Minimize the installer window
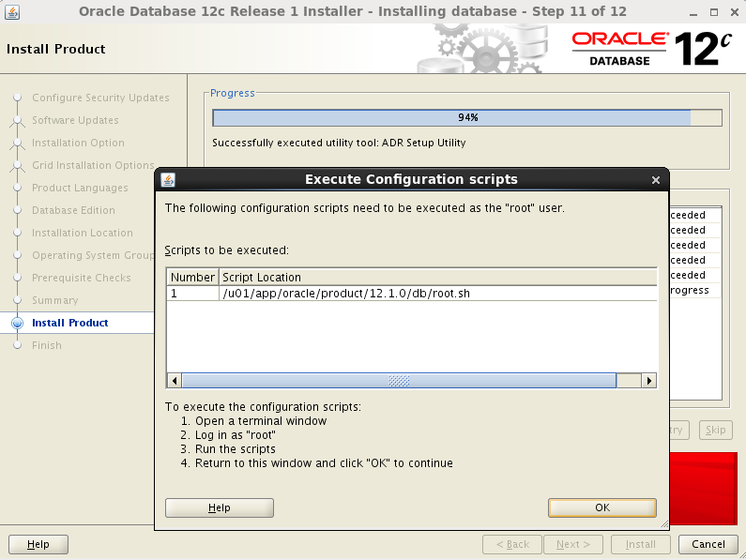Screen dimensions: 746x560 pyautogui.click(x=693, y=12)
